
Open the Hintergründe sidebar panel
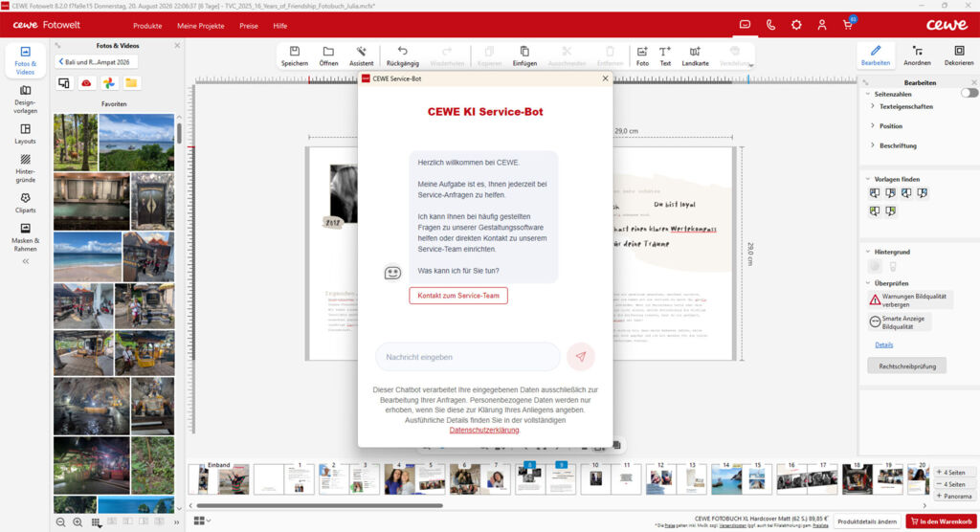tap(25, 168)
